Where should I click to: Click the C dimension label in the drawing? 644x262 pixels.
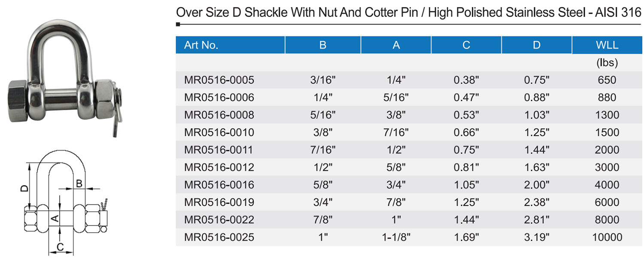pos(61,247)
